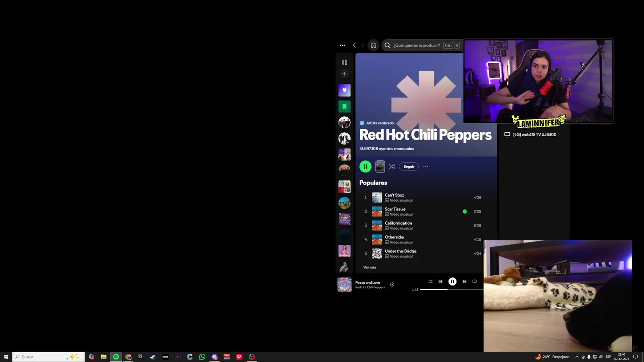The height and width of the screenshot is (362, 644).
Task: Open File Explorer from the taskbar
Action: [104, 357]
